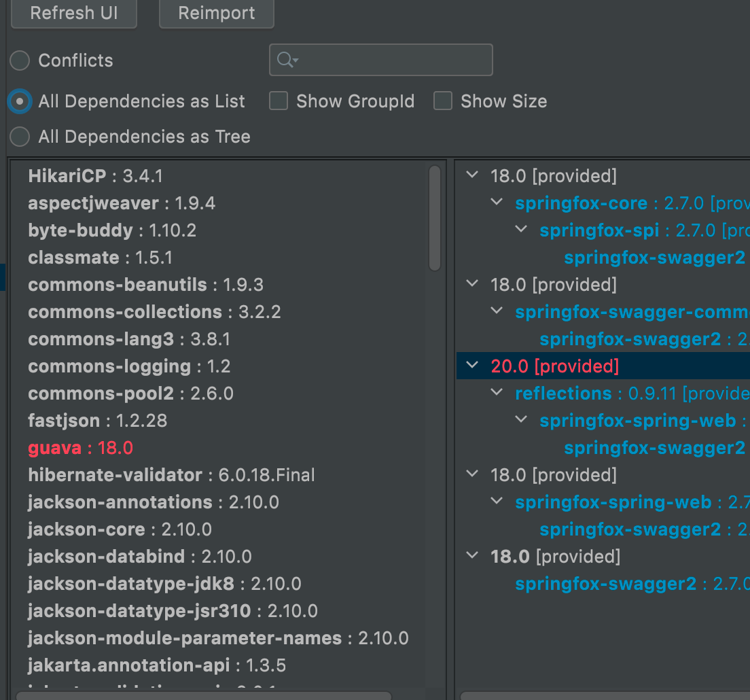Image resolution: width=750 pixels, height=700 pixels.
Task: Select the commons-pool2 : 2.6.0 dependency
Action: pyautogui.click(x=130, y=393)
